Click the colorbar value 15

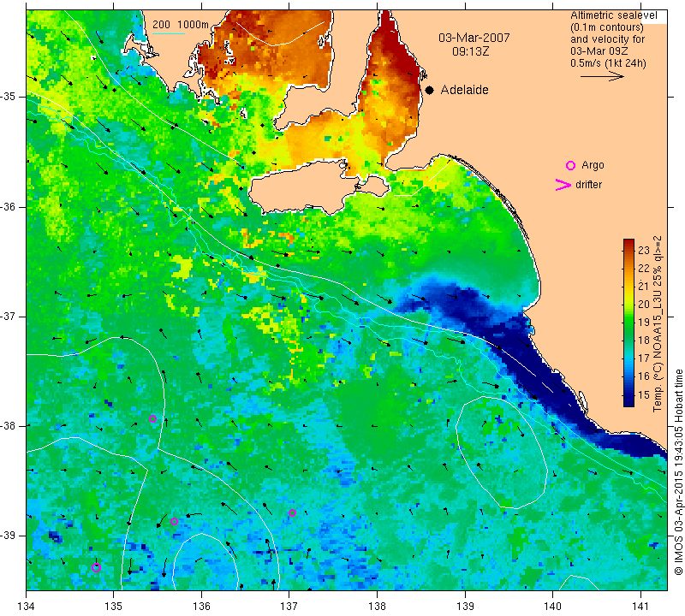644,394
